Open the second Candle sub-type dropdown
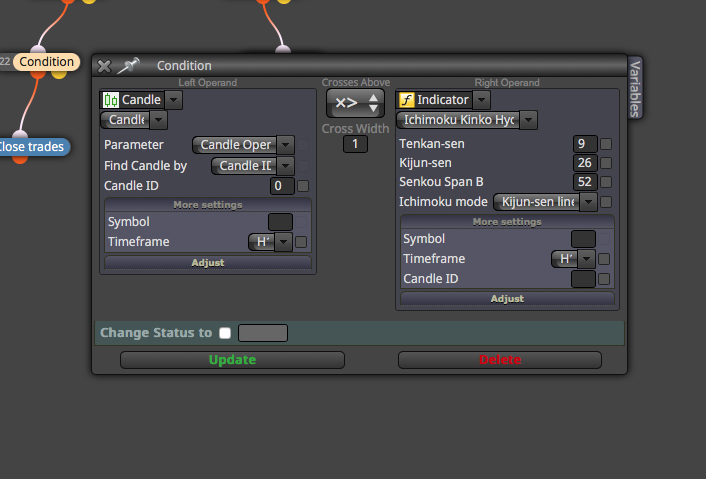706x479 pixels. [x=158, y=120]
